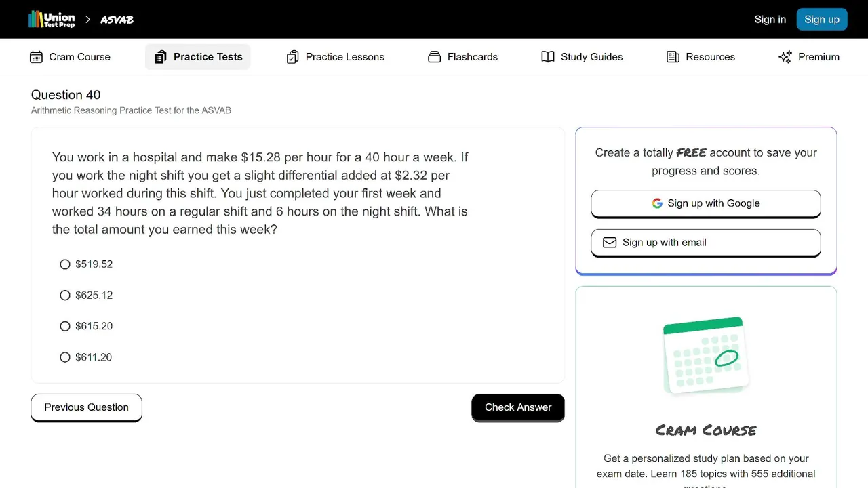Image resolution: width=868 pixels, height=488 pixels.
Task: Click the Cram Course calendar icon
Action: point(36,57)
